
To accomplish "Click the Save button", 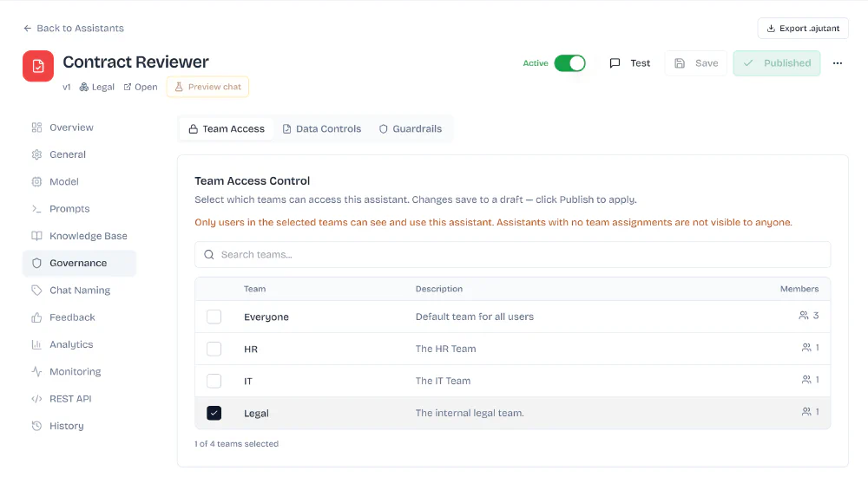I will pyautogui.click(x=696, y=63).
